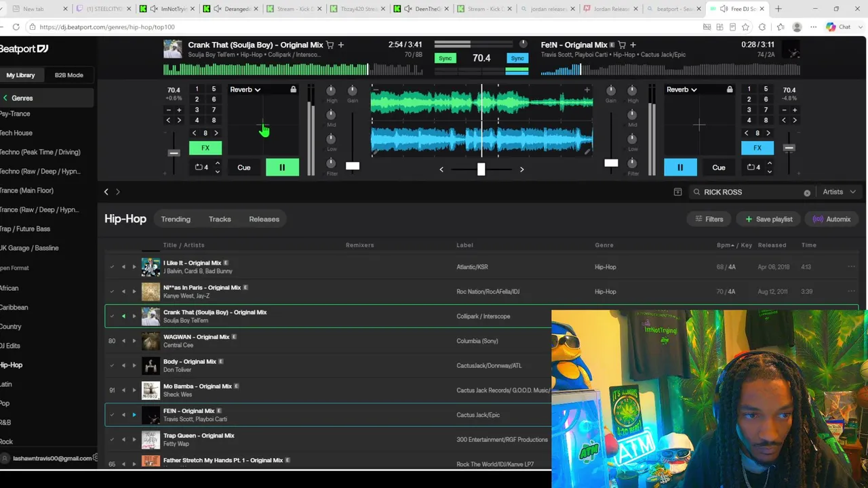This screenshot has height=488, width=868.
Task: Open My Library tab
Action: pyautogui.click(x=20, y=75)
